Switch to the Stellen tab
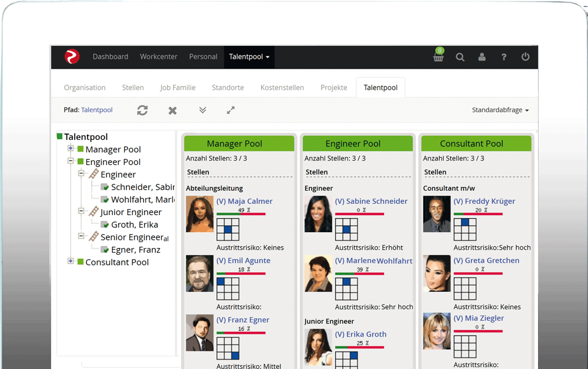 point(133,88)
